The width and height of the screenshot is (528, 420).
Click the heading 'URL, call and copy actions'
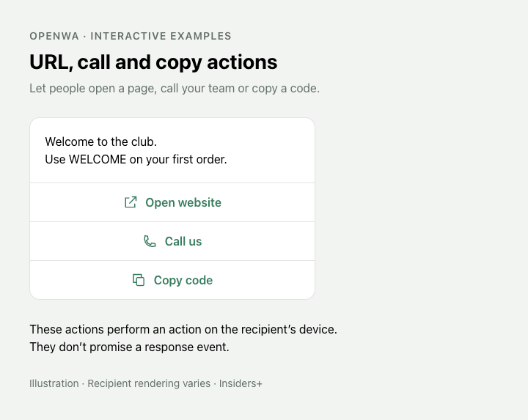(153, 62)
